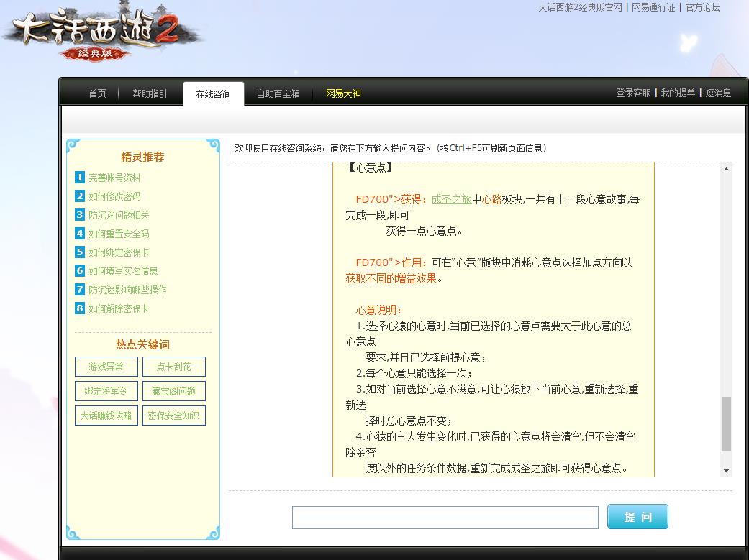749x560 pixels.
Task: Click the number 6 badge beside 如何填写实名信息
Action: click(80, 271)
